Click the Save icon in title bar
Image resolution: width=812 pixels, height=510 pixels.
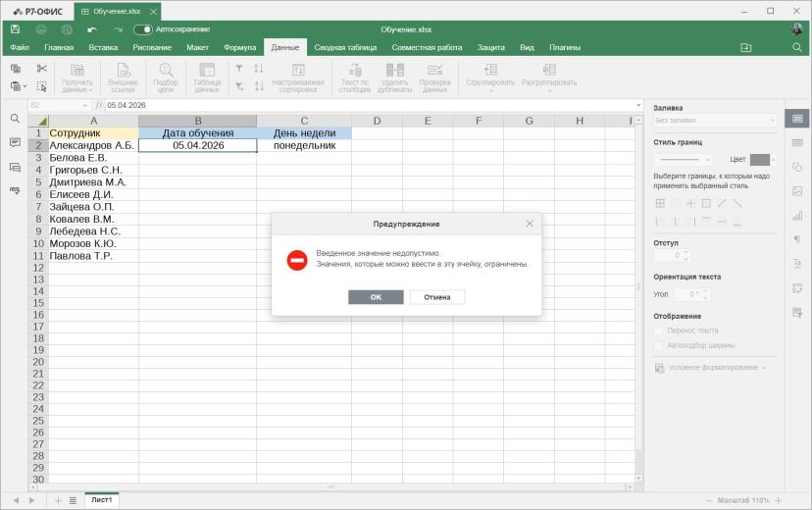point(15,29)
